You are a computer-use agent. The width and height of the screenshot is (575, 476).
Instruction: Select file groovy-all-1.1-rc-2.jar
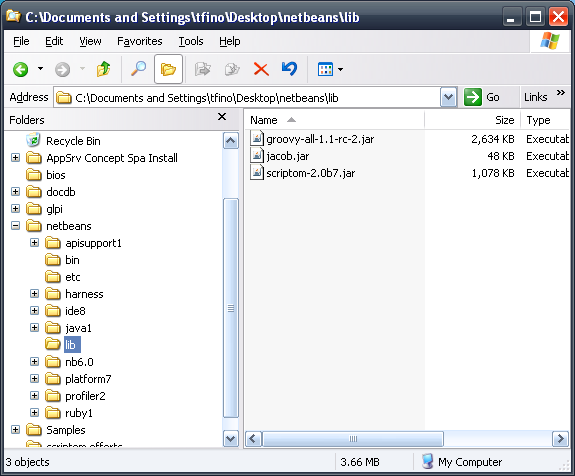coord(320,139)
